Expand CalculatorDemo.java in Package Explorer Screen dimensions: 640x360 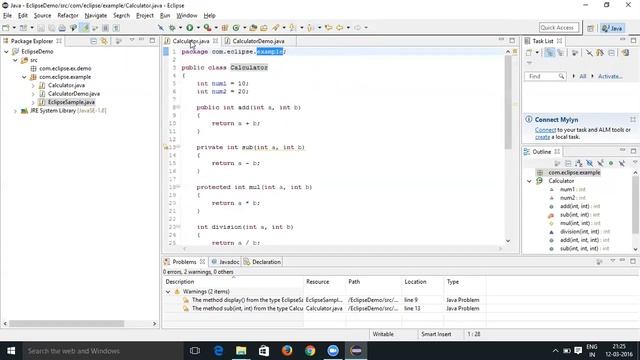pos(33,94)
